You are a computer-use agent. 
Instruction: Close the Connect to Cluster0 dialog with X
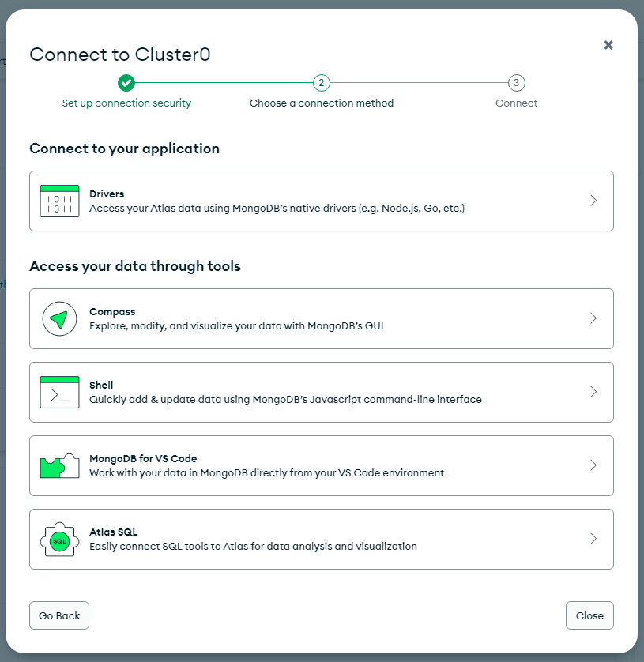pyautogui.click(x=608, y=45)
